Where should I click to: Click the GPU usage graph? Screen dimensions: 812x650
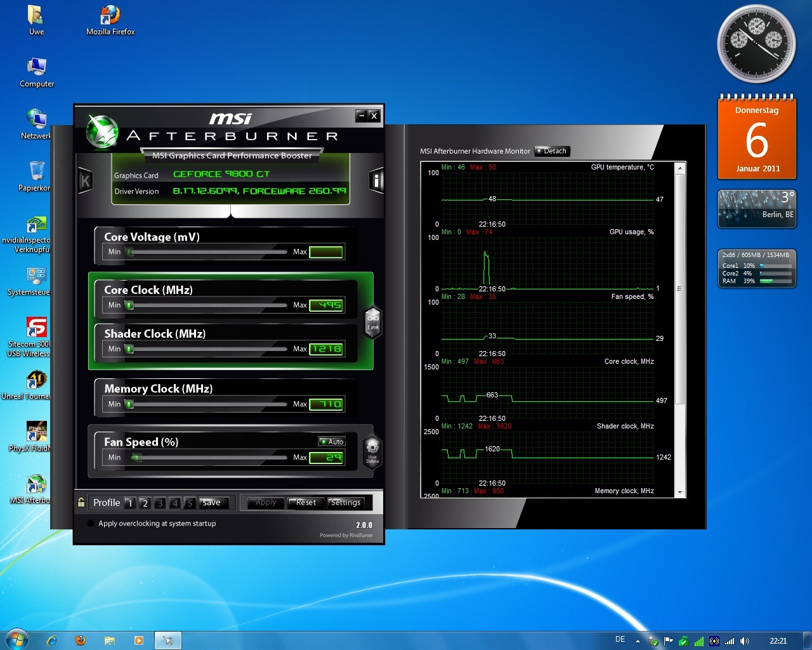(547, 263)
